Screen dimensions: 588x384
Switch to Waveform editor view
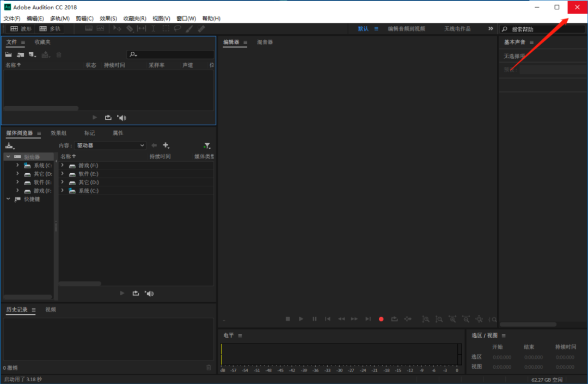click(21, 29)
